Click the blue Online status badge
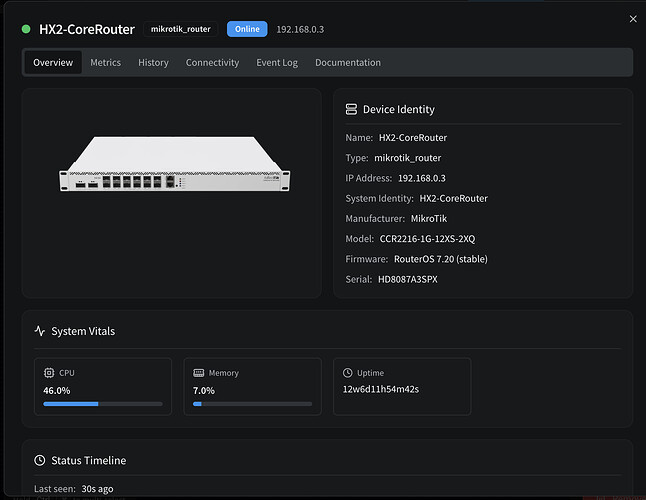The width and height of the screenshot is (646, 500). (x=247, y=29)
